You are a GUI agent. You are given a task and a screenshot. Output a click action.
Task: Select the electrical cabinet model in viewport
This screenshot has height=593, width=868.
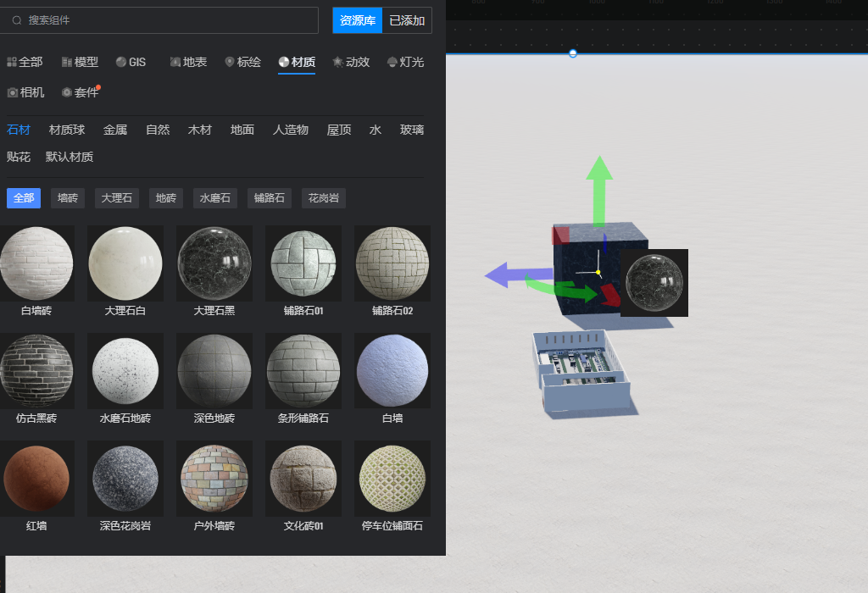coord(582,372)
